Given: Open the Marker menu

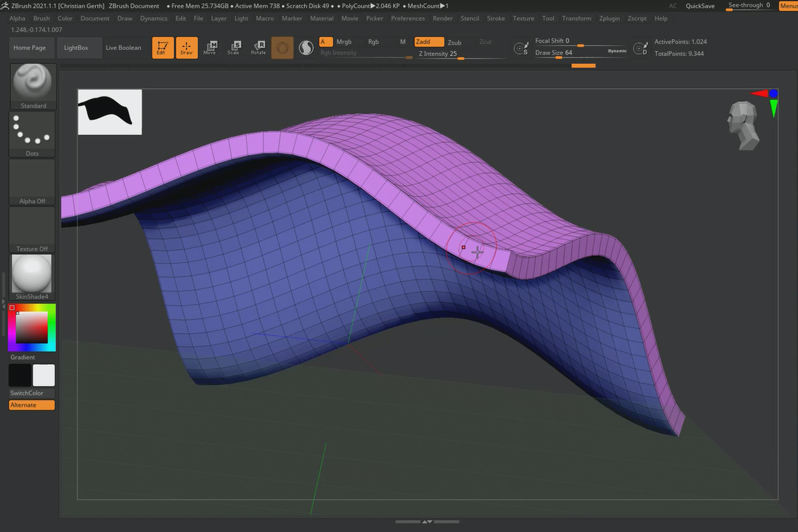Looking at the screenshot, I should point(292,19).
